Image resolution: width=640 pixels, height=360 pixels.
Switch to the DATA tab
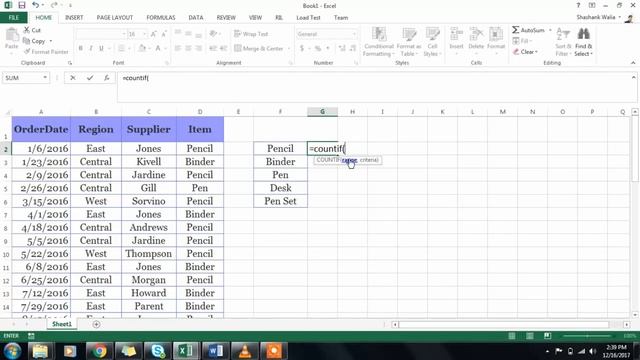[196, 18]
